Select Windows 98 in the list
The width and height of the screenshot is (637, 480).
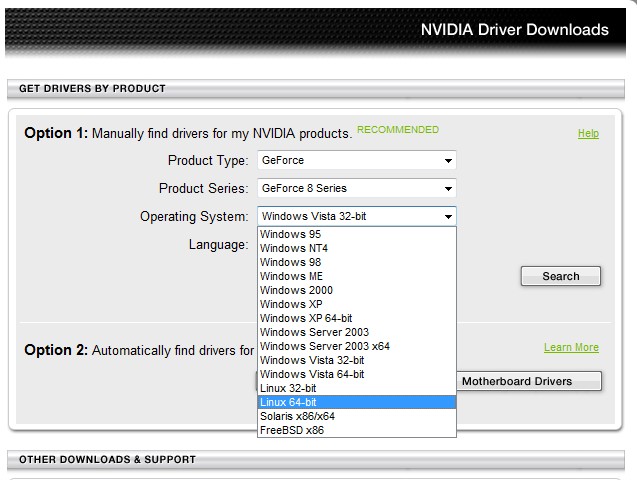(357, 262)
